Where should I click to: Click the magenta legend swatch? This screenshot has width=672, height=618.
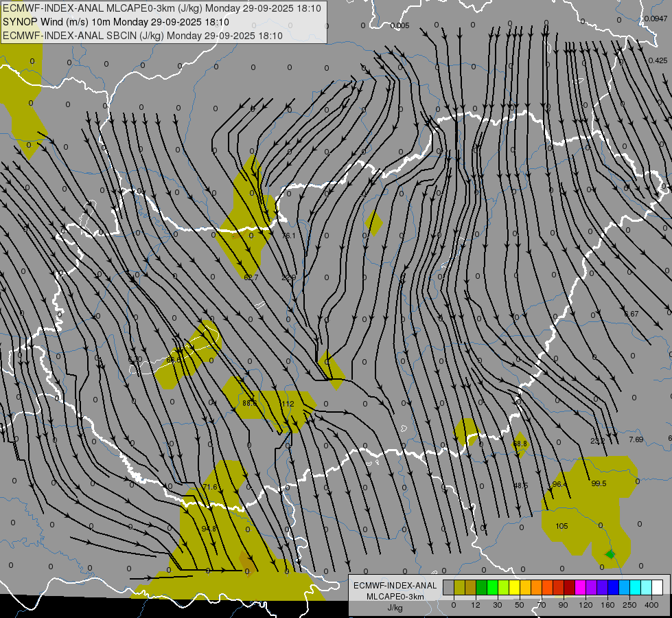click(581, 587)
